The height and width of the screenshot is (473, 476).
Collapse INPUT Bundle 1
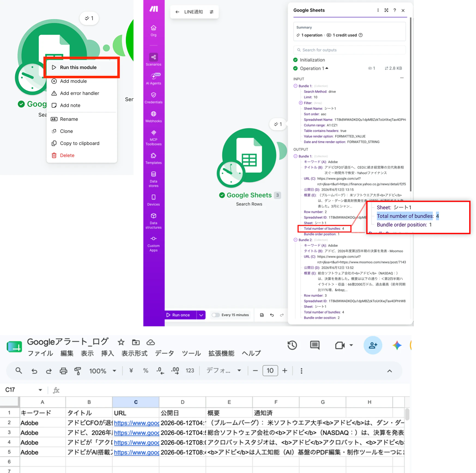tap(295, 86)
